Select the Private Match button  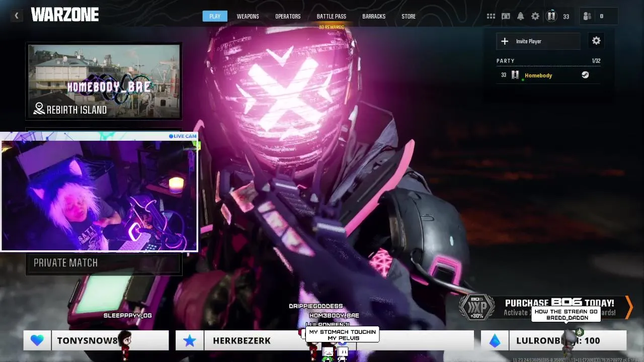pyautogui.click(x=104, y=263)
